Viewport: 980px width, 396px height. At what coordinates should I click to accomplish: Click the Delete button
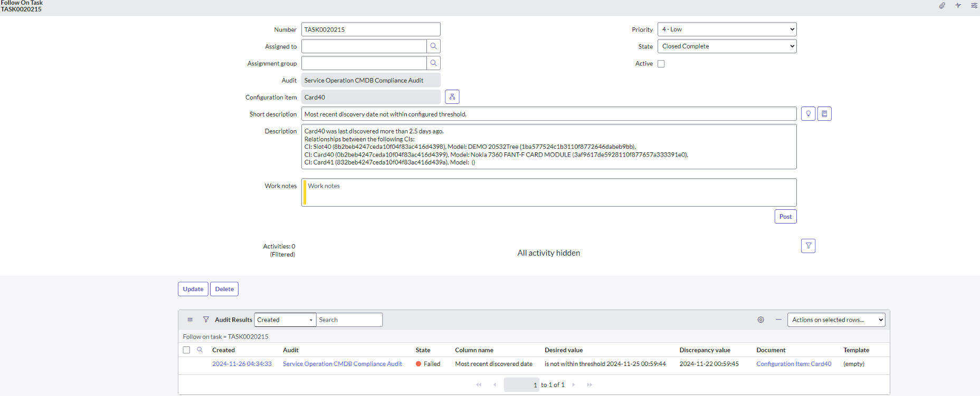(x=224, y=289)
